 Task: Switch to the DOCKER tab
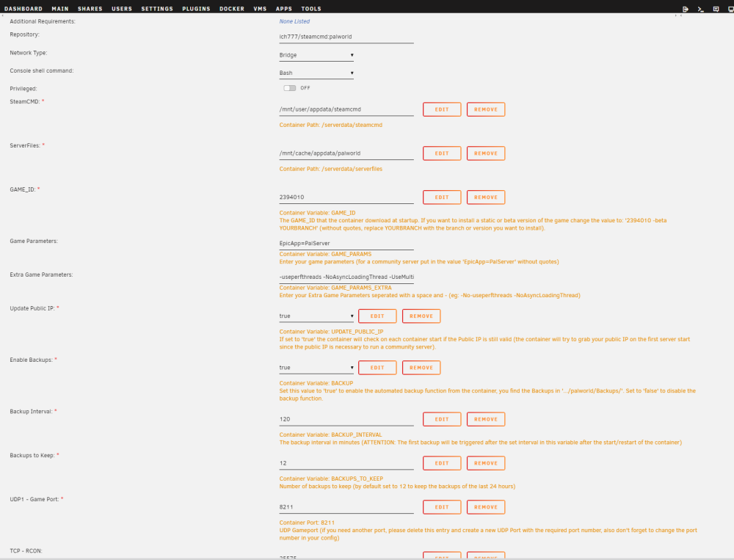(x=232, y=9)
